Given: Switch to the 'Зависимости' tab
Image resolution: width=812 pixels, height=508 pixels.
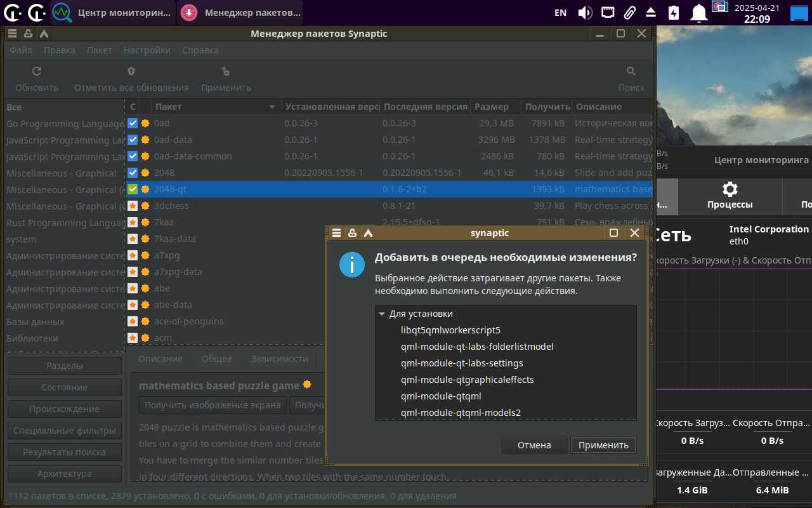Looking at the screenshot, I should click(x=279, y=359).
